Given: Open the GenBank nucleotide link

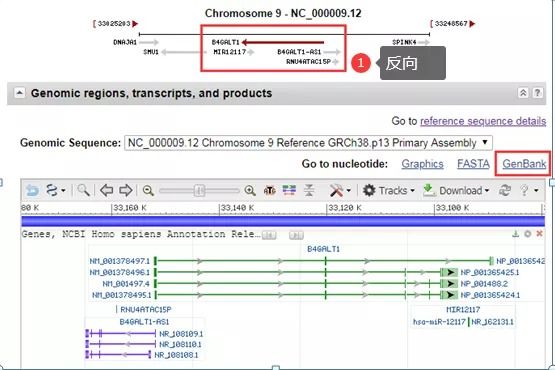Looking at the screenshot, I should 524,164.
